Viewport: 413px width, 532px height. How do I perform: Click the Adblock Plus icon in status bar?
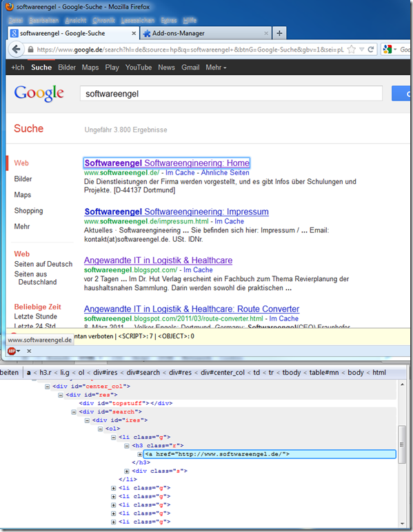click(x=12, y=351)
